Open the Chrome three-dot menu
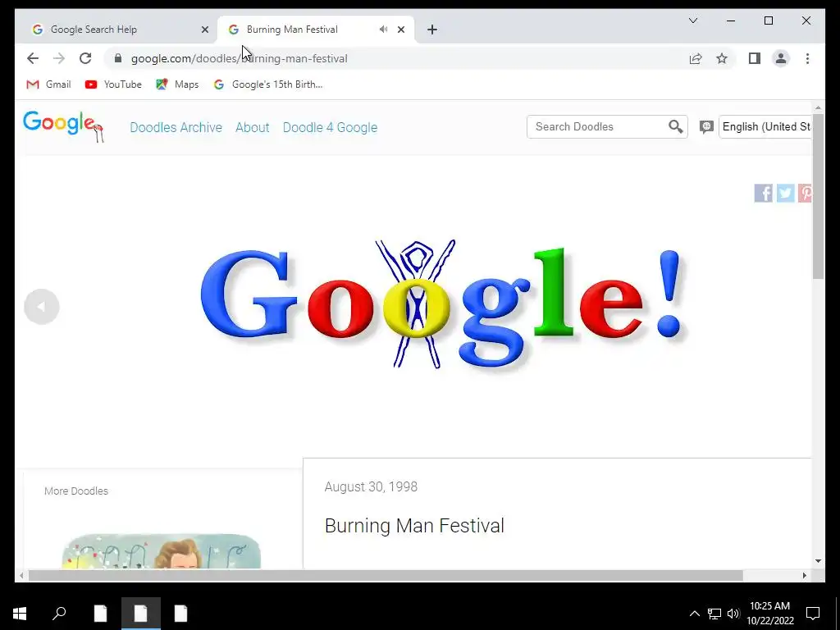 (x=807, y=58)
